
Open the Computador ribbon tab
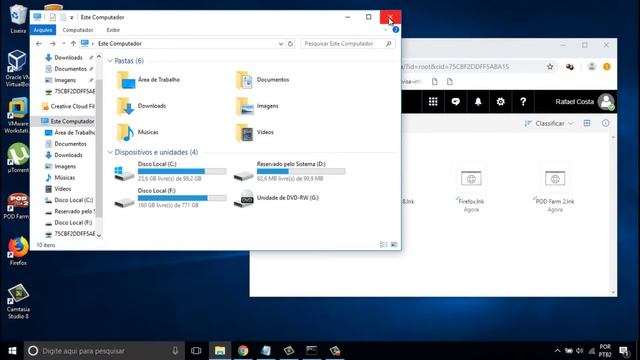click(78, 30)
